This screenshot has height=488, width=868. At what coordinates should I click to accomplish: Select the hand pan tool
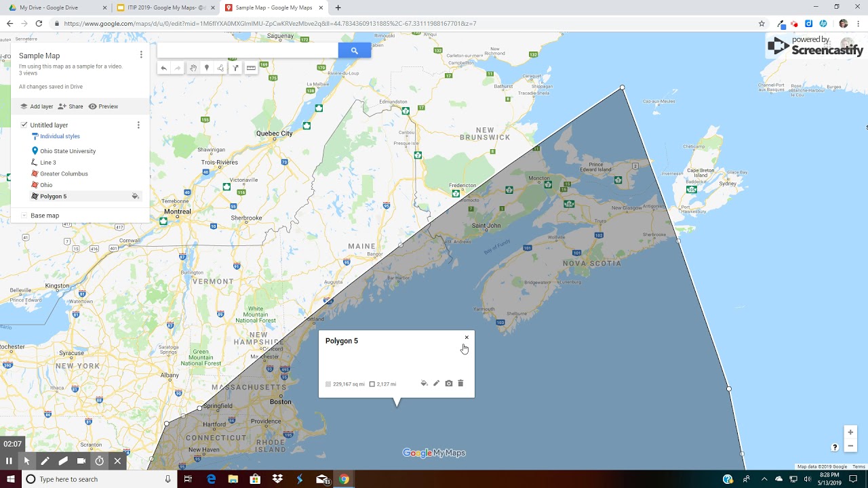[x=193, y=68]
